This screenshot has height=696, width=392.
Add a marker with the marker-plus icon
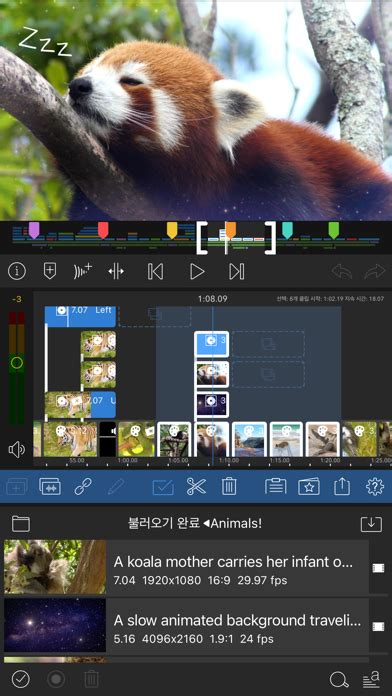[x=50, y=271]
